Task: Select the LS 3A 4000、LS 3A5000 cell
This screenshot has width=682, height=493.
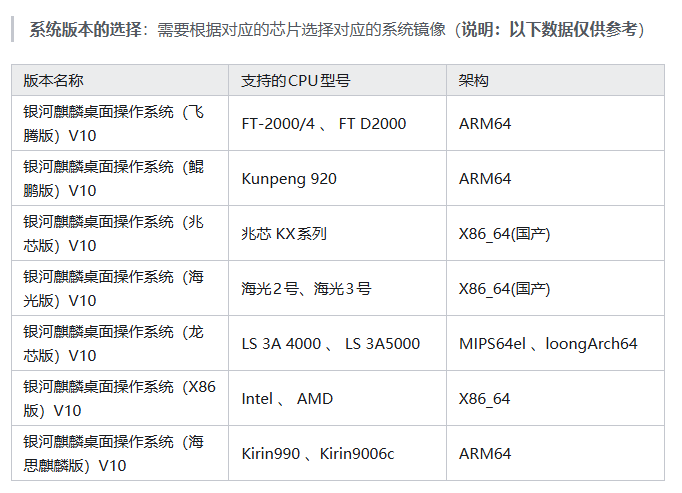Action: (x=330, y=344)
